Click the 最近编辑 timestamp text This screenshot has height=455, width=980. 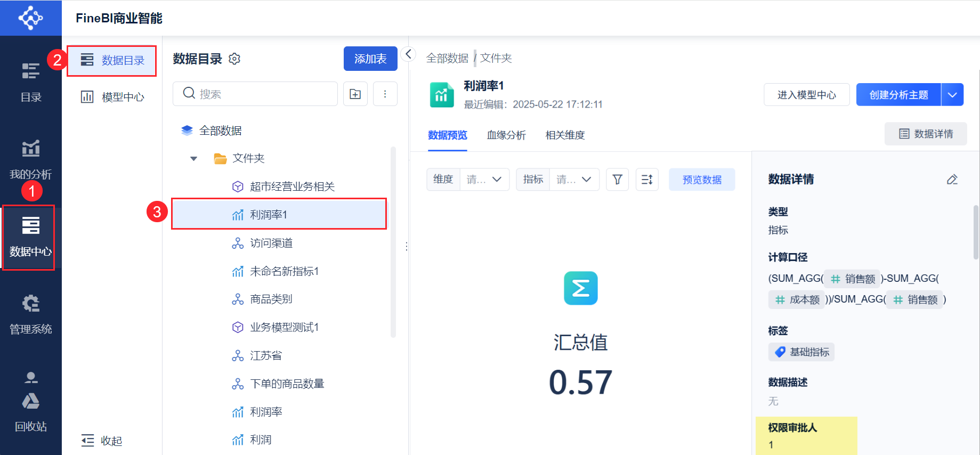[x=533, y=104]
